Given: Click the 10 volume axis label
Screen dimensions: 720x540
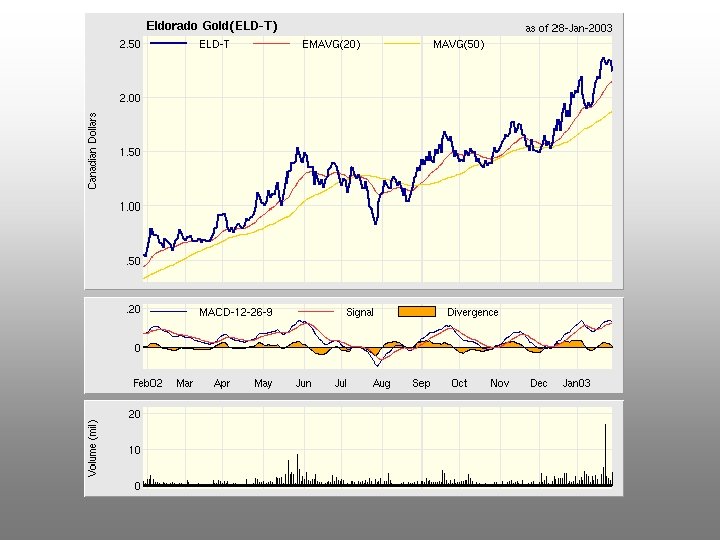Looking at the screenshot, I should (x=135, y=450).
